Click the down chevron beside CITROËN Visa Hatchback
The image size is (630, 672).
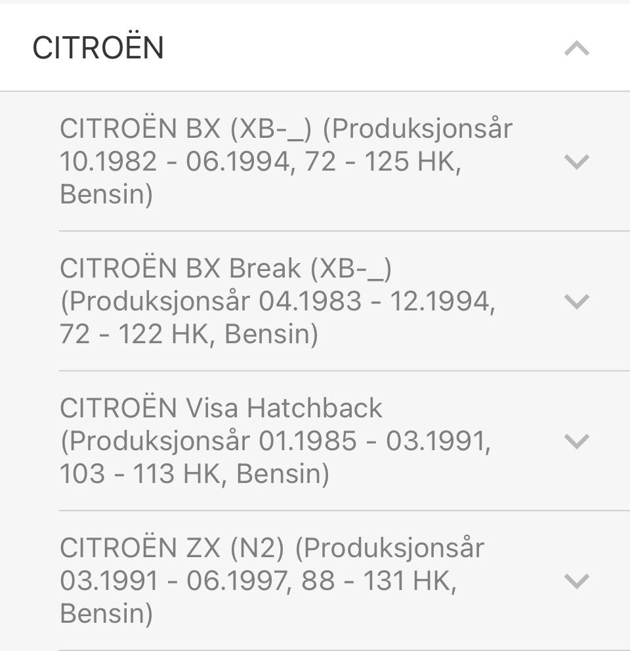coord(576,441)
